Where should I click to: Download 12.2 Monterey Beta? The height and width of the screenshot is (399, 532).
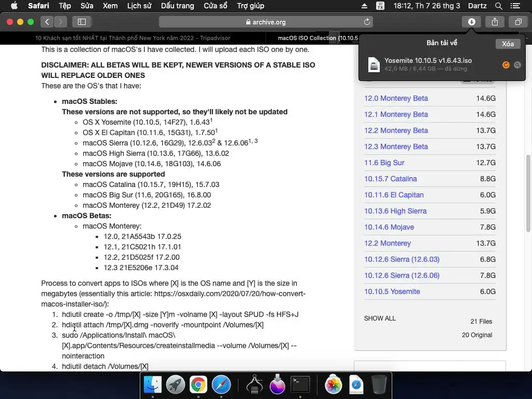396,130
